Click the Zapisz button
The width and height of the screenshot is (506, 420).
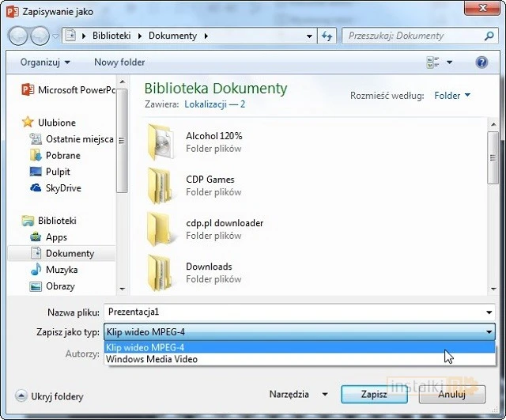tap(374, 394)
